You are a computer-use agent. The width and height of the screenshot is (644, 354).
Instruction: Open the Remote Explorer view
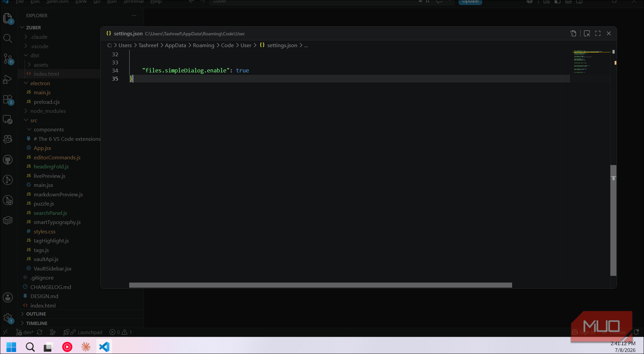pyautogui.click(x=8, y=120)
